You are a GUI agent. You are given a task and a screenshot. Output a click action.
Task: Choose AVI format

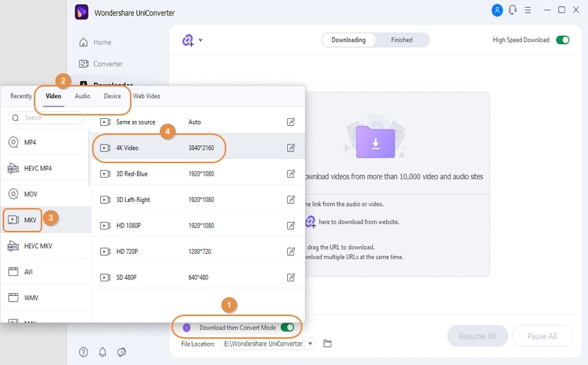(x=45, y=272)
